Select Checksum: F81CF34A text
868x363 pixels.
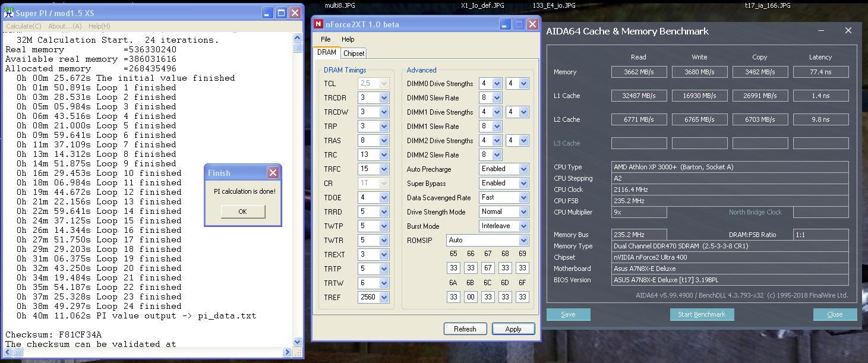(53, 334)
